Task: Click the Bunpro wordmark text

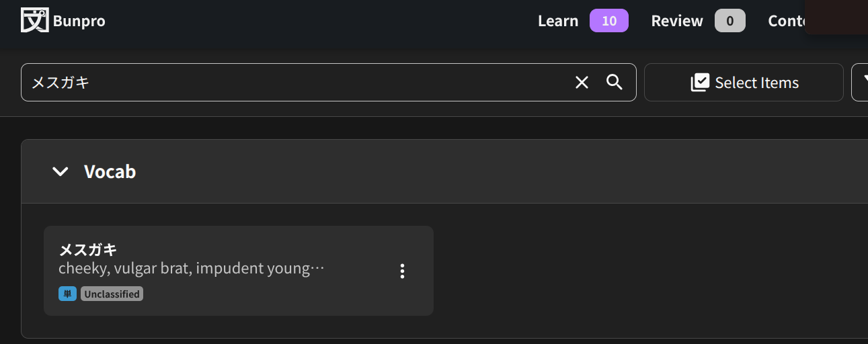Action: coord(79,21)
